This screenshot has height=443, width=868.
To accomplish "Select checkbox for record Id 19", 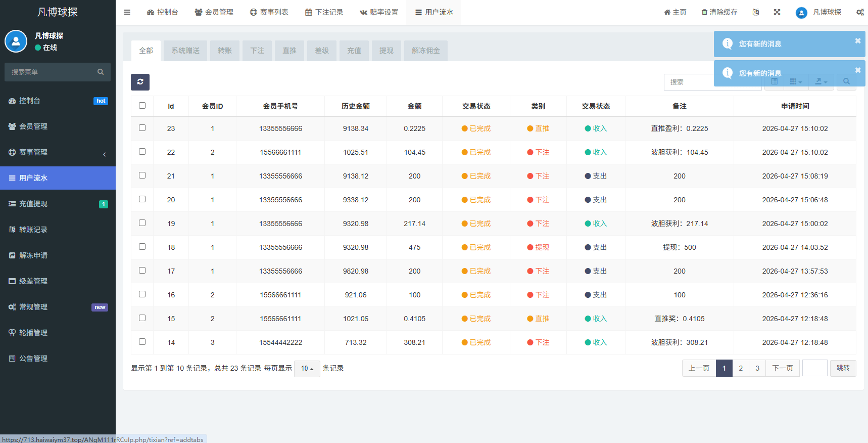I will [x=142, y=223].
